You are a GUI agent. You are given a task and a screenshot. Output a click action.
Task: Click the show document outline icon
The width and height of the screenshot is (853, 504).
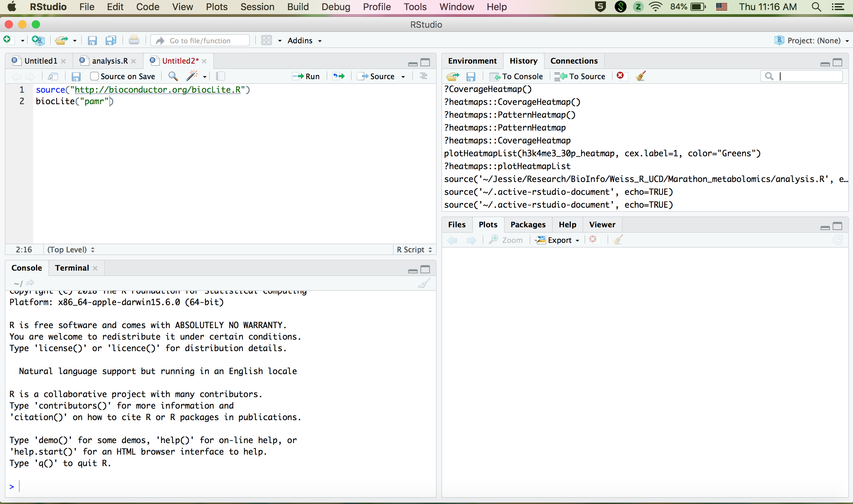[x=423, y=76]
